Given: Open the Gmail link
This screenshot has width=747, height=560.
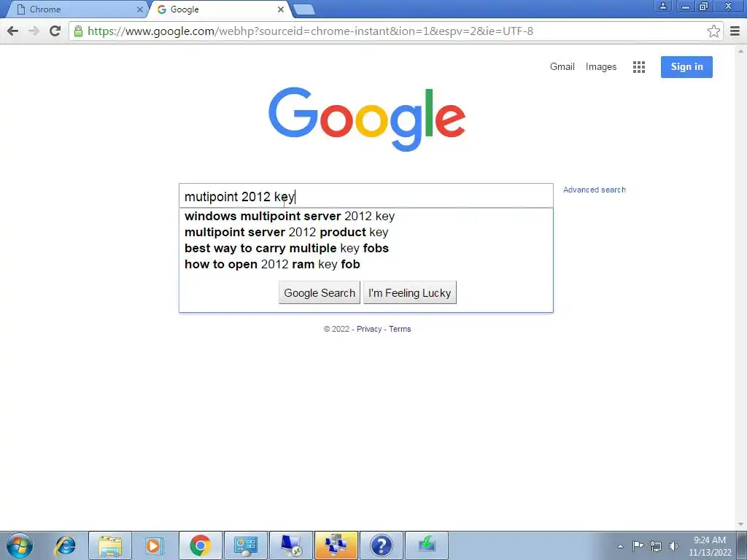Looking at the screenshot, I should 562,66.
